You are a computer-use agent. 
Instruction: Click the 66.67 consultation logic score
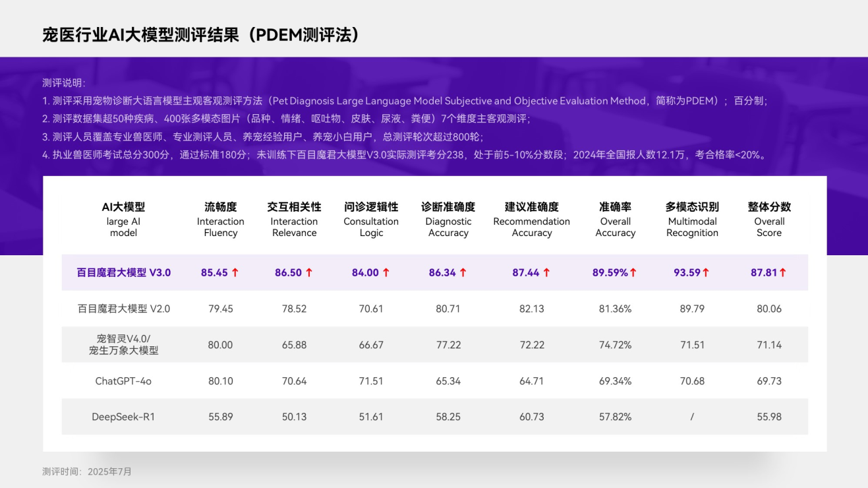(x=371, y=345)
